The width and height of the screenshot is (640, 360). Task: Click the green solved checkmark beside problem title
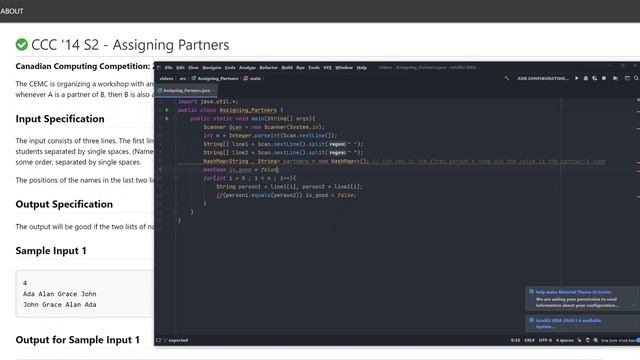(22, 44)
